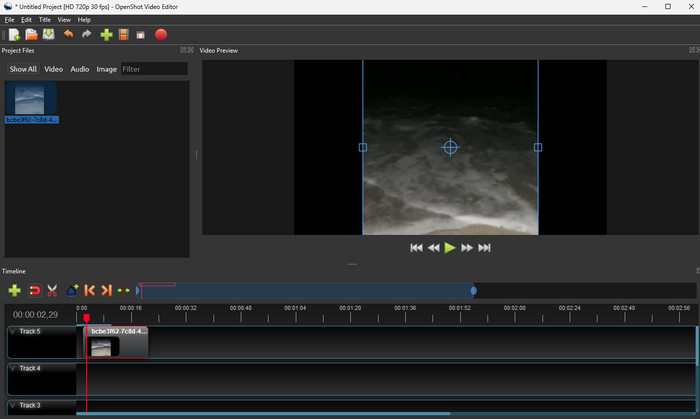The height and width of the screenshot is (419, 700).
Task: Import files with the green plus icon
Action: pos(106,35)
